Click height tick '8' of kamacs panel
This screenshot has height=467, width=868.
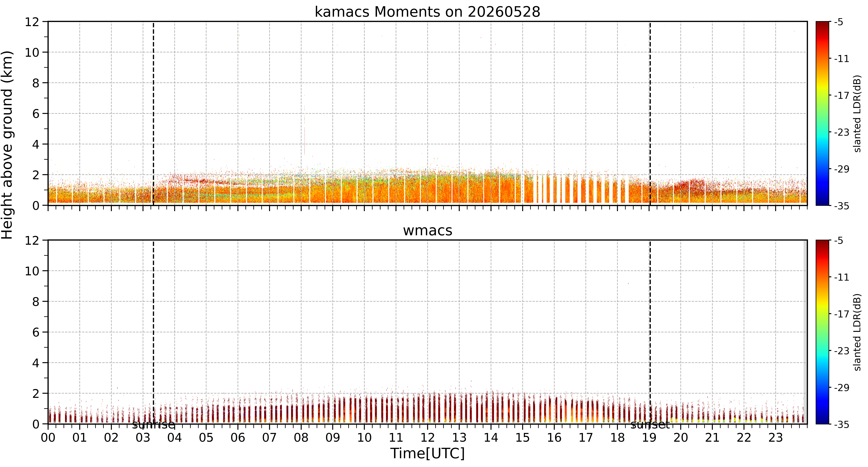coord(36,83)
